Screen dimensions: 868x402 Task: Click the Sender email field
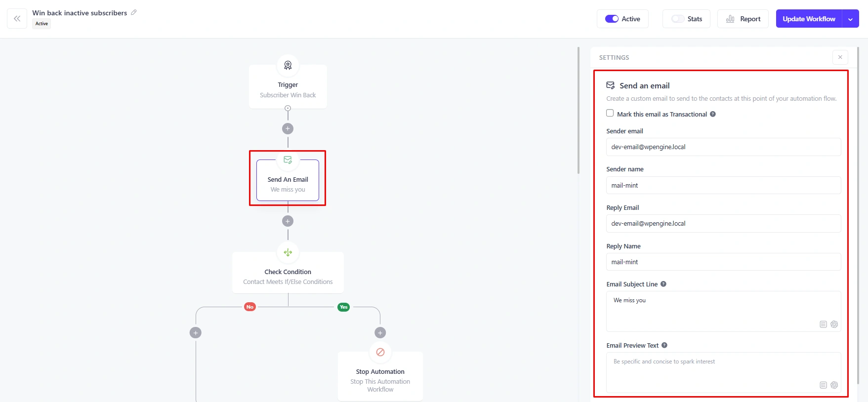(x=723, y=147)
